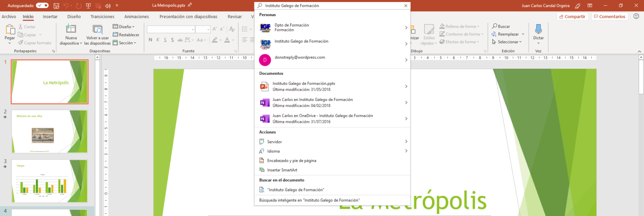
Task: Click the Pegar clipboard icon
Action: tap(10, 30)
